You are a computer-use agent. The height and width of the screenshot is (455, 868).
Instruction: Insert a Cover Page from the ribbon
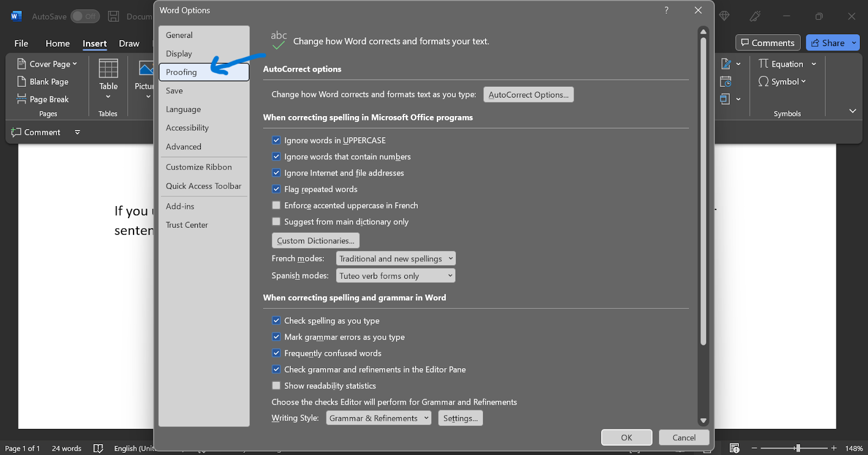46,64
